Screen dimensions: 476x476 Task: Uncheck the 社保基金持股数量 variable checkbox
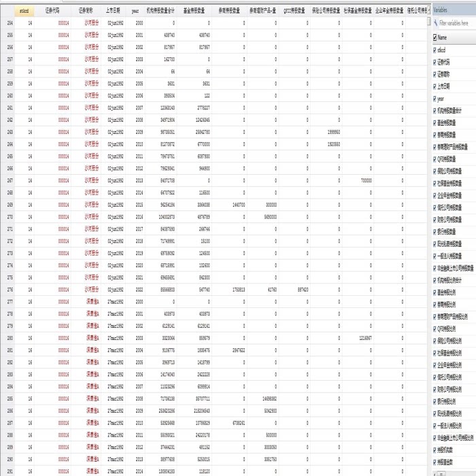(x=435, y=183)
